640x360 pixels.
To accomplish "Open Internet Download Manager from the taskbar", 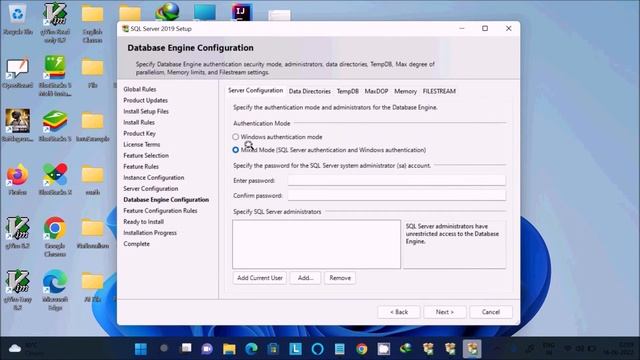I will (406, 348).
